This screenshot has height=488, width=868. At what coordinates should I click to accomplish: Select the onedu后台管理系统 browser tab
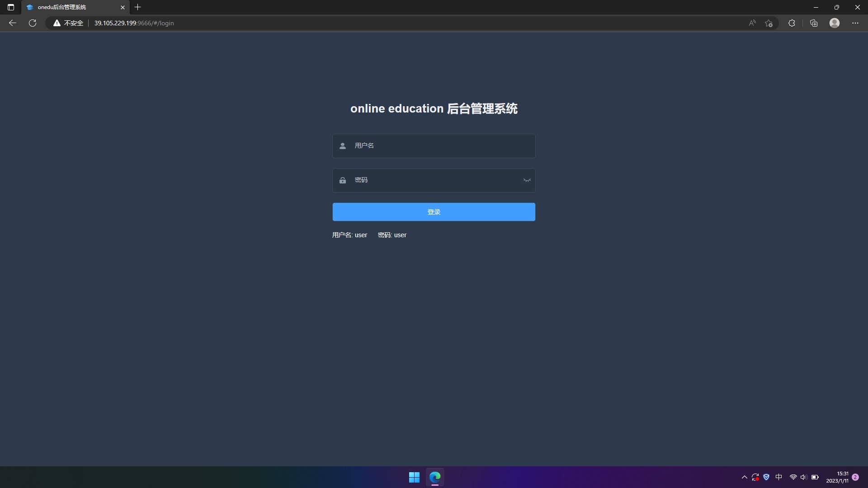click(x=75, y=7)
